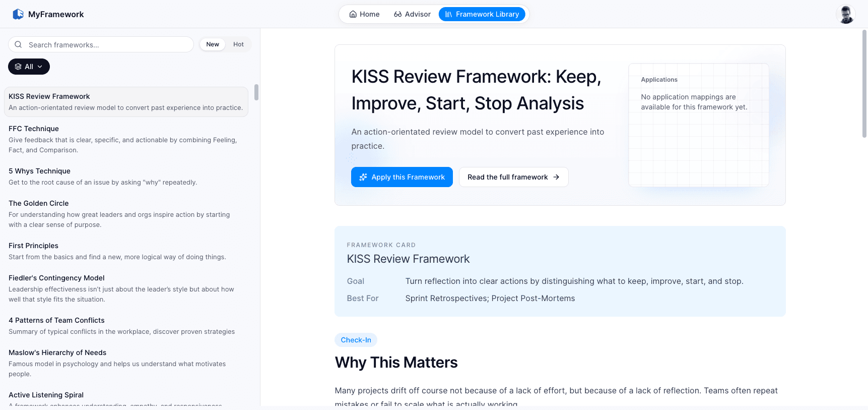
Task: Click the glasses icon beside Advisor
Action: [398, 14]
